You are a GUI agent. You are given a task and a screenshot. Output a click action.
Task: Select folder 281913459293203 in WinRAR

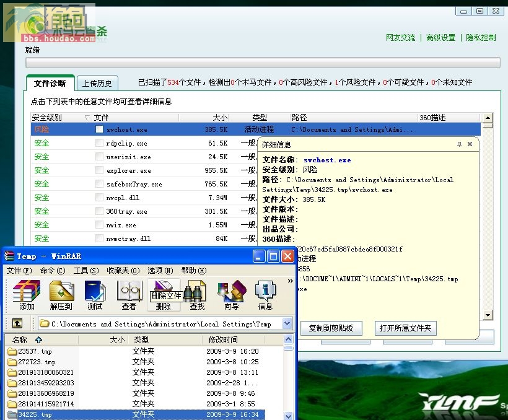tap(46, 383)
